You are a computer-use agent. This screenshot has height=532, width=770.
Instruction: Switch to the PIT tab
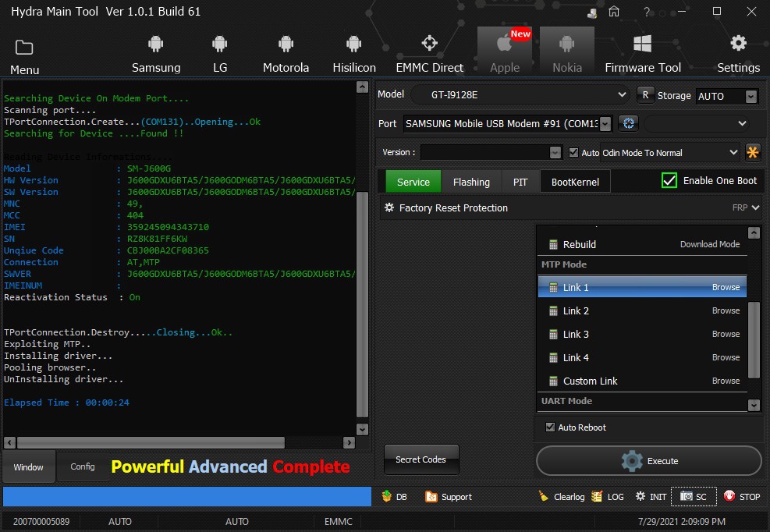click(520, 182)
